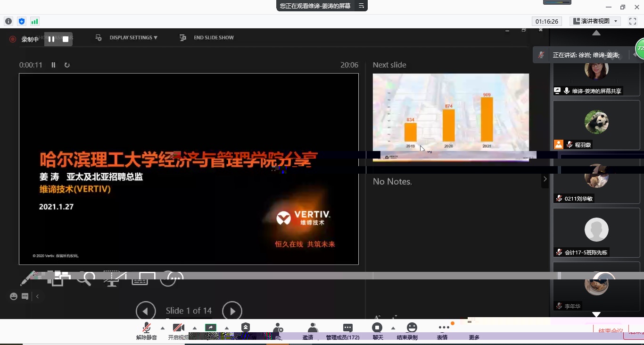Click participant tile 程羽蒙

pyautogui.click(x=596, y=125)
